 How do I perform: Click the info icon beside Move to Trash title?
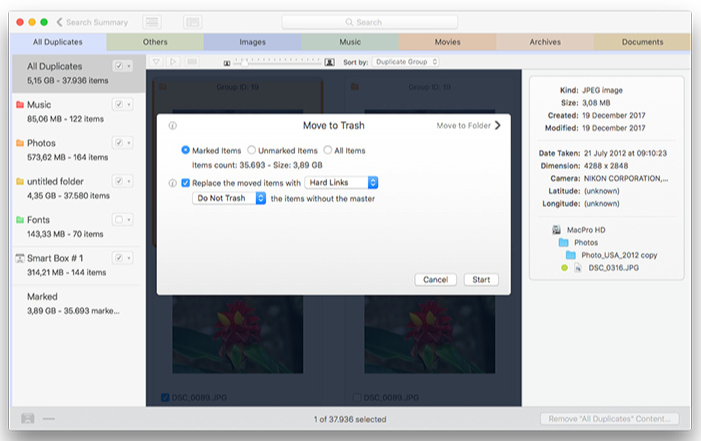173,126
